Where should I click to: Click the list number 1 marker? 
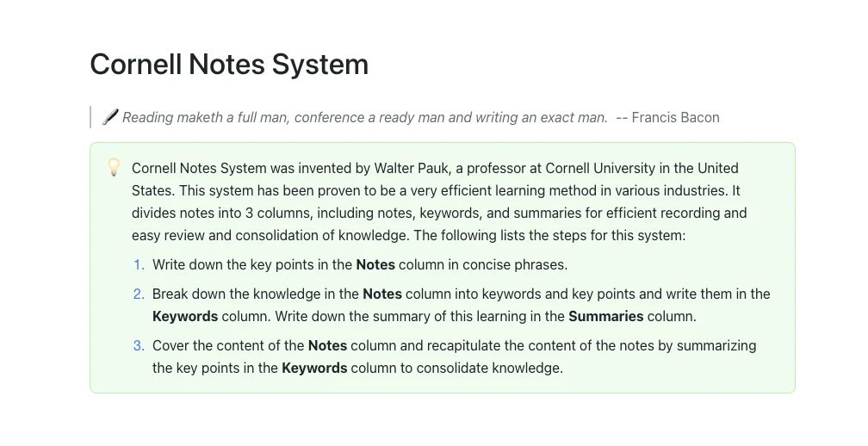click(x=139, y=264)
